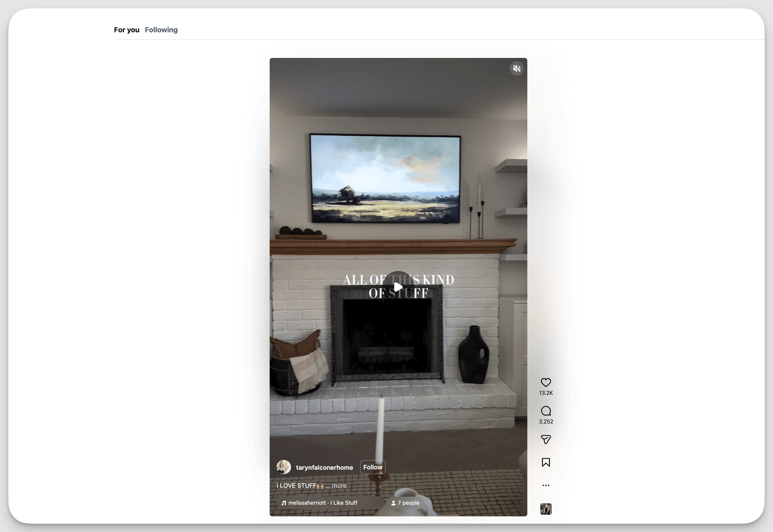Open the tarynfalconerhome username link
This screenshot has width=773, height=532.
324,468
